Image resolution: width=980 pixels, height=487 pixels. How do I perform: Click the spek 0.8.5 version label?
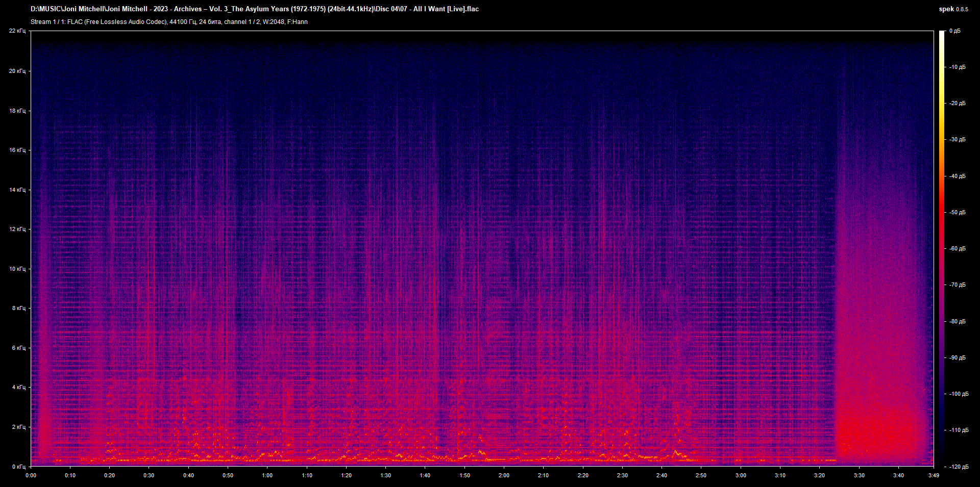coord(953,9)
